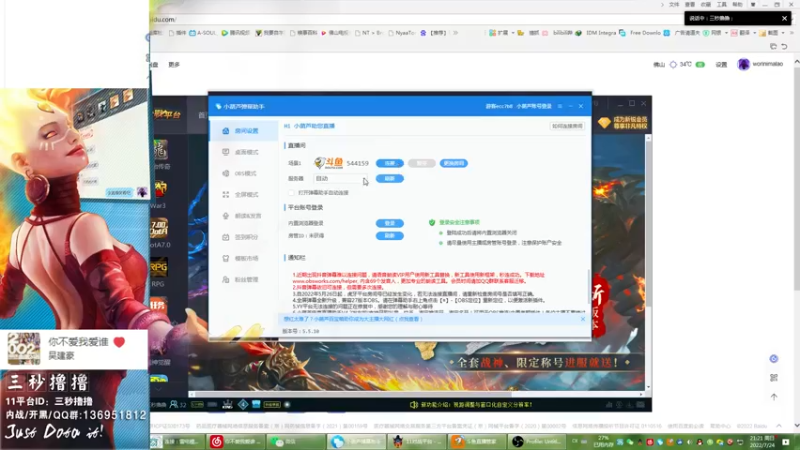Open 翻译 extension dropdown
Image resolution: width=800 pixels, height=450 pixels.
(x=743, y=33)
